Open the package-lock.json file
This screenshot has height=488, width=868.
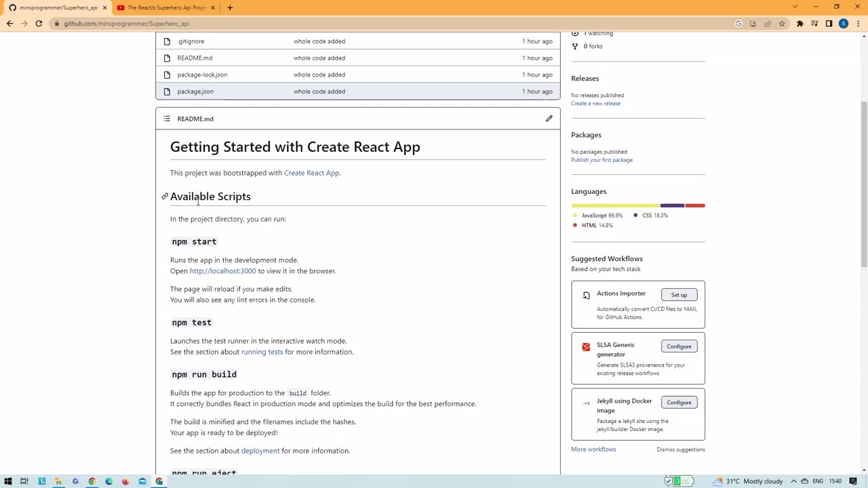(x=202, y=75)
